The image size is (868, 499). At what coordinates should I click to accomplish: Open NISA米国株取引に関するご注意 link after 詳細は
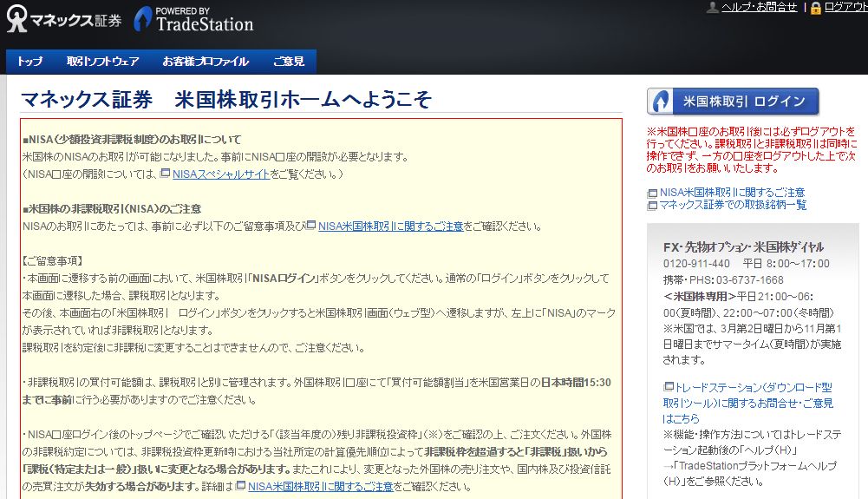tap(321, 486)
